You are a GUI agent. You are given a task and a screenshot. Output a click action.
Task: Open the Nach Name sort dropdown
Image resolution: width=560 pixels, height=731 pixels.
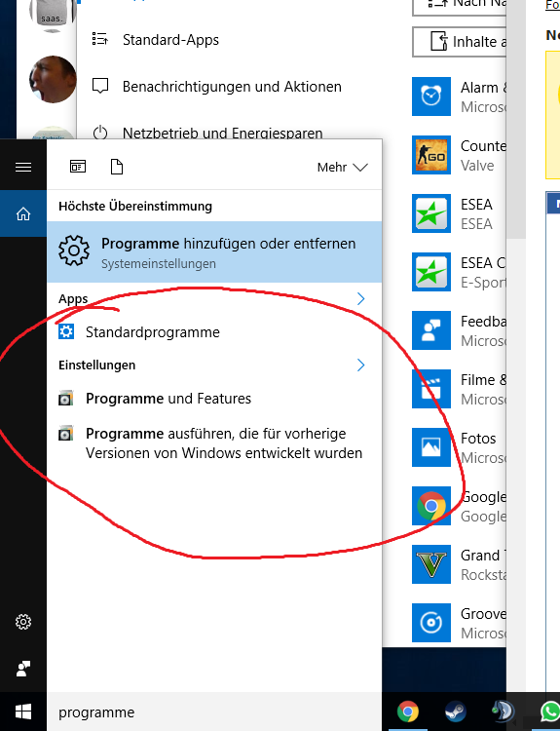coord(459,7)
